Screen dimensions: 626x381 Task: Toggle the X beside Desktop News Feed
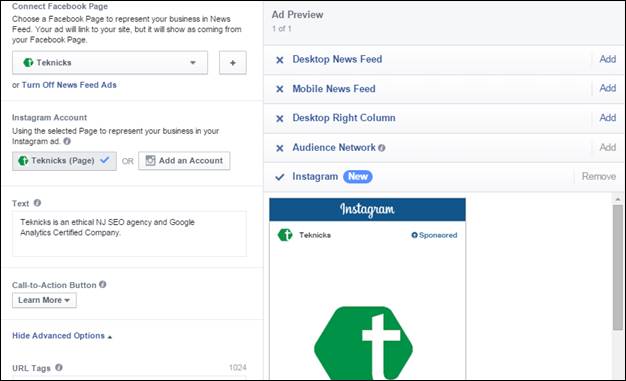(x=280, y=60)
